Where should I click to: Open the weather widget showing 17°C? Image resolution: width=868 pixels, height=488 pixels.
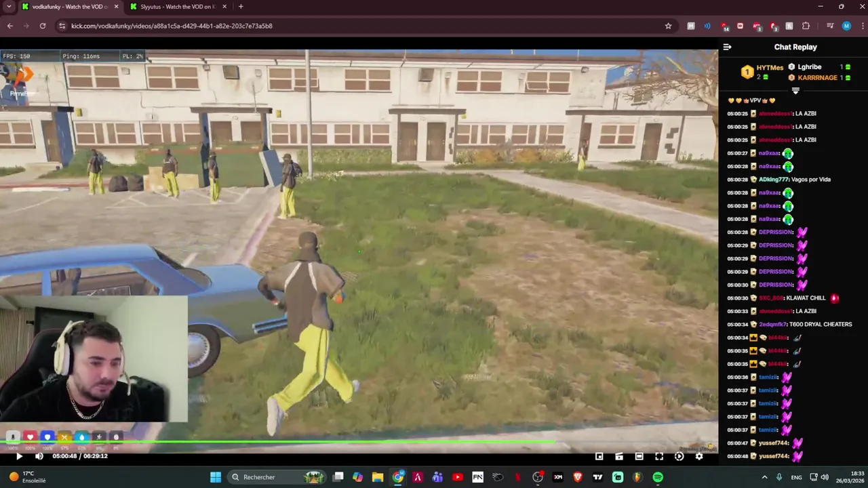point(26,477)
